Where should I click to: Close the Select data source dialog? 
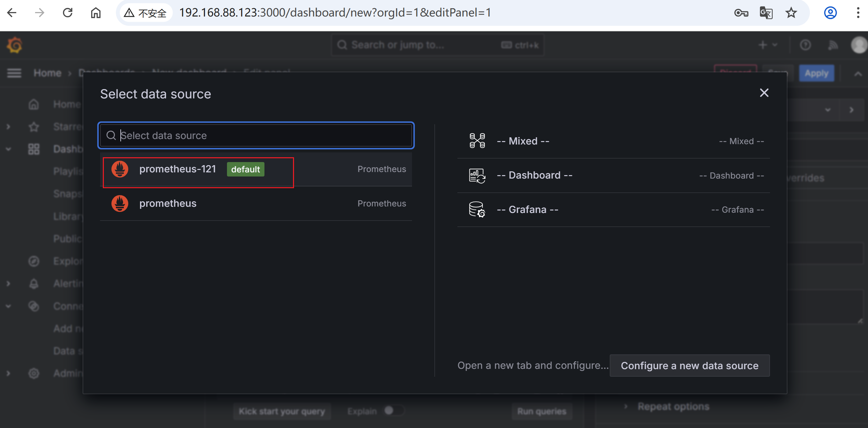click(764, 93)
